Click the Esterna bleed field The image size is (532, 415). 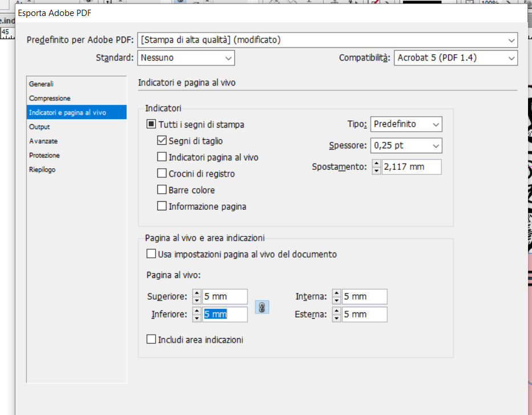tap(365, 314)
